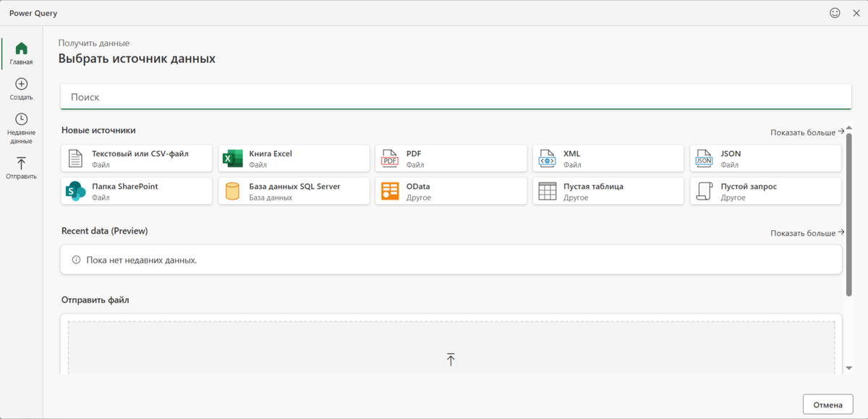Open the Папка SharePoint connector
Screen dimensions: 868x419
(x=136, y=190)
